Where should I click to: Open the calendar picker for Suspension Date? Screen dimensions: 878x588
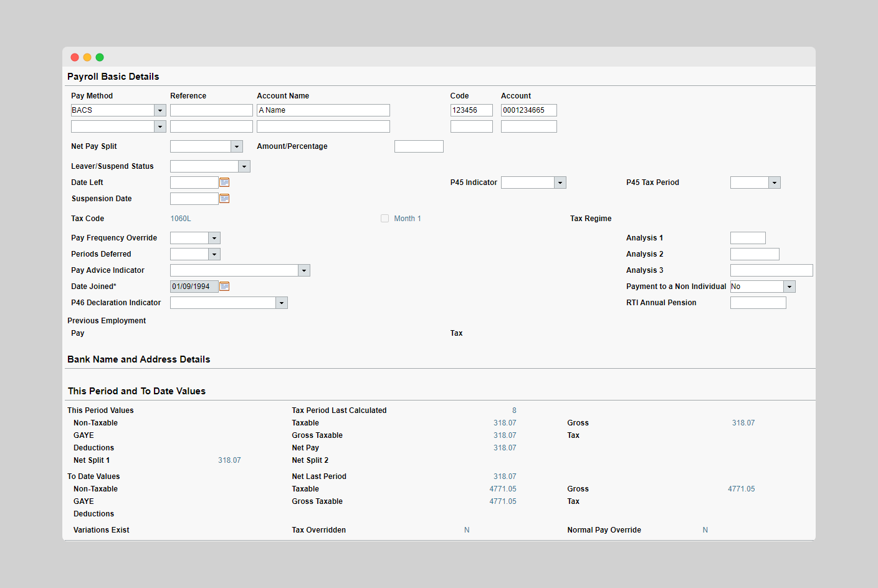[224, 198]
